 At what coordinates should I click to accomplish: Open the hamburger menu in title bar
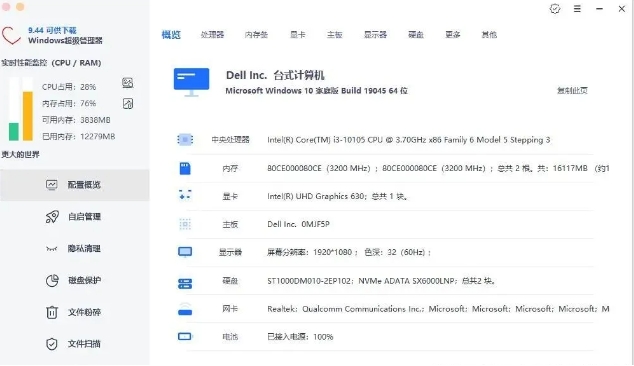[577, 8]
